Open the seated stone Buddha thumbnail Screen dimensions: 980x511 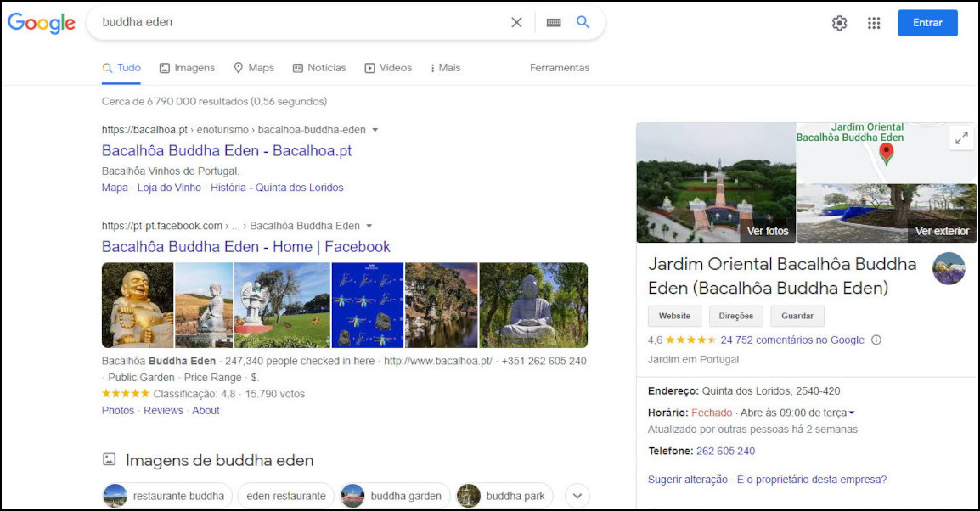pos(534,306)
